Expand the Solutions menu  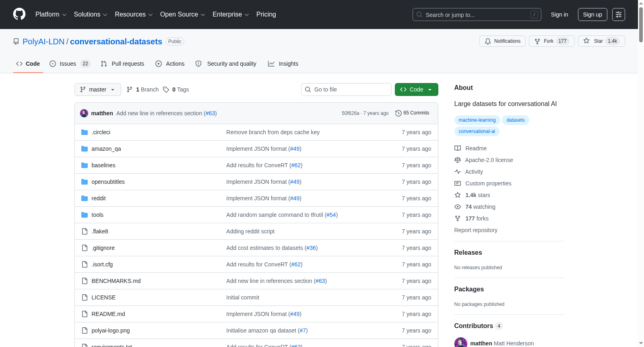[91, 15]
